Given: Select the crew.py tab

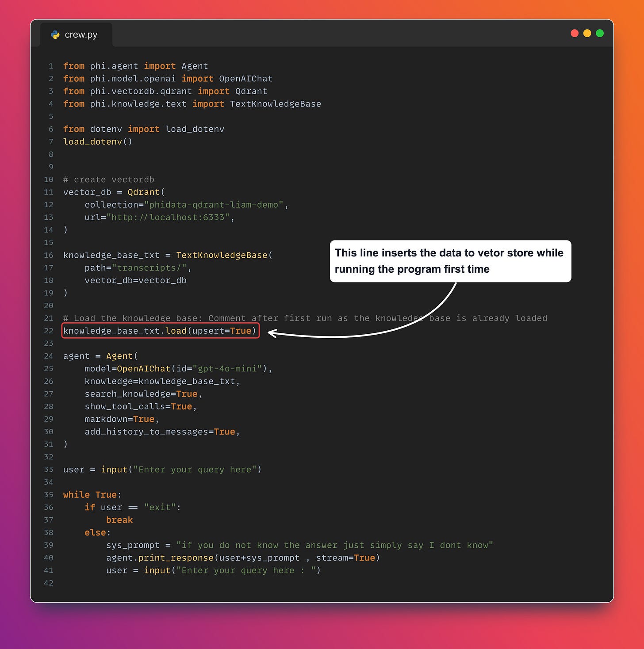Looking at the screenshot, I should (x=76, y=34).
